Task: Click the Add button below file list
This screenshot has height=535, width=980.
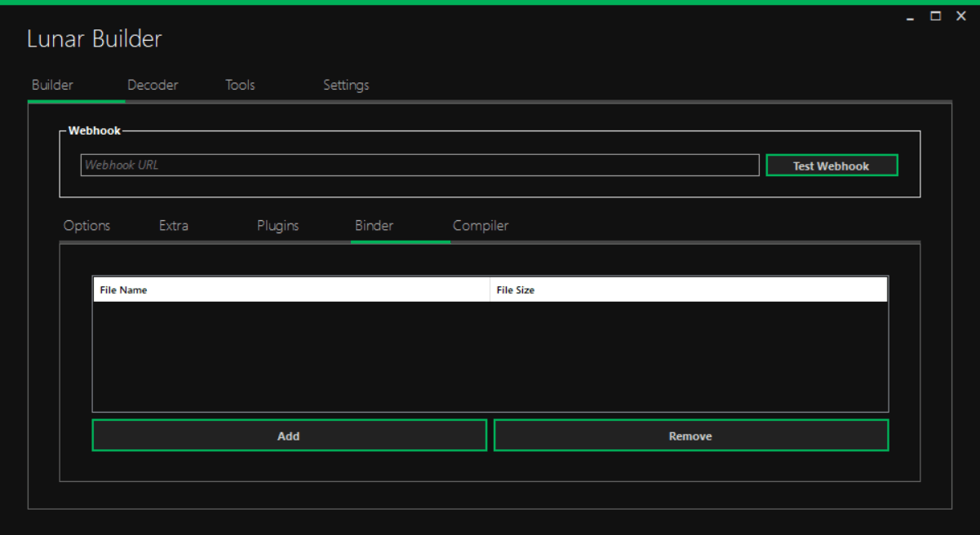Action: point(289,436)
